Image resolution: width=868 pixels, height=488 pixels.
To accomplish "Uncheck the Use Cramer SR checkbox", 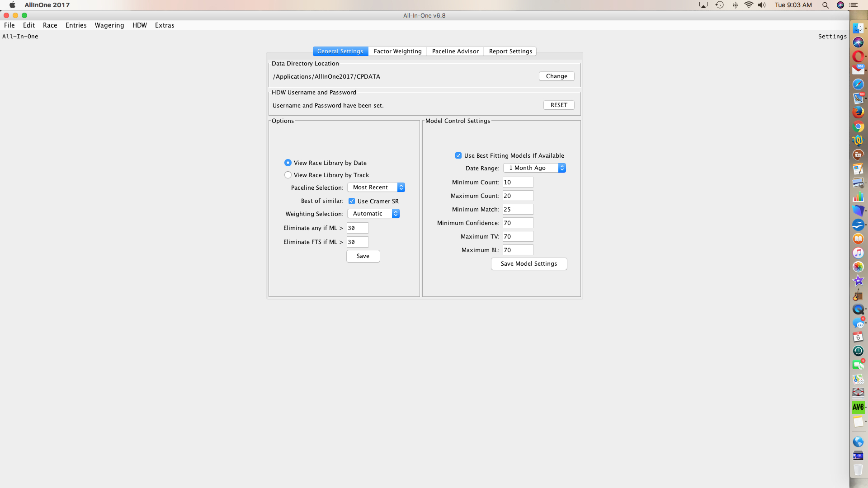I will [x=352, y=201].
